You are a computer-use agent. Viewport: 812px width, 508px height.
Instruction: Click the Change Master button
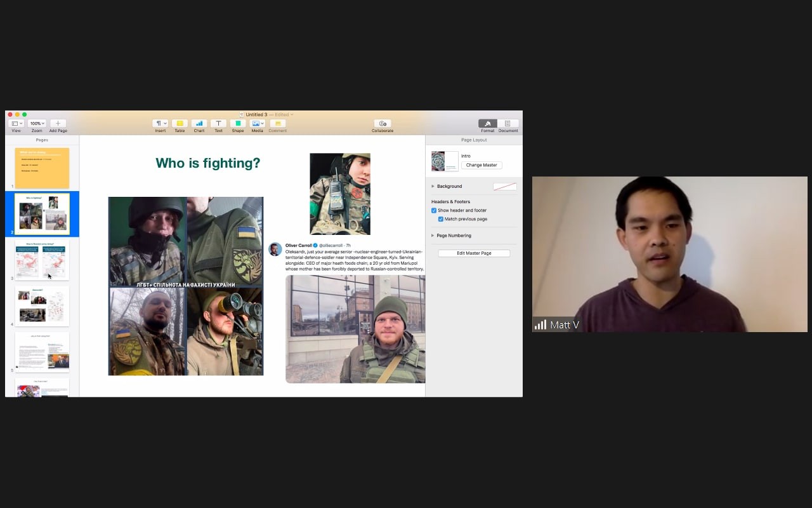(481, 165)
